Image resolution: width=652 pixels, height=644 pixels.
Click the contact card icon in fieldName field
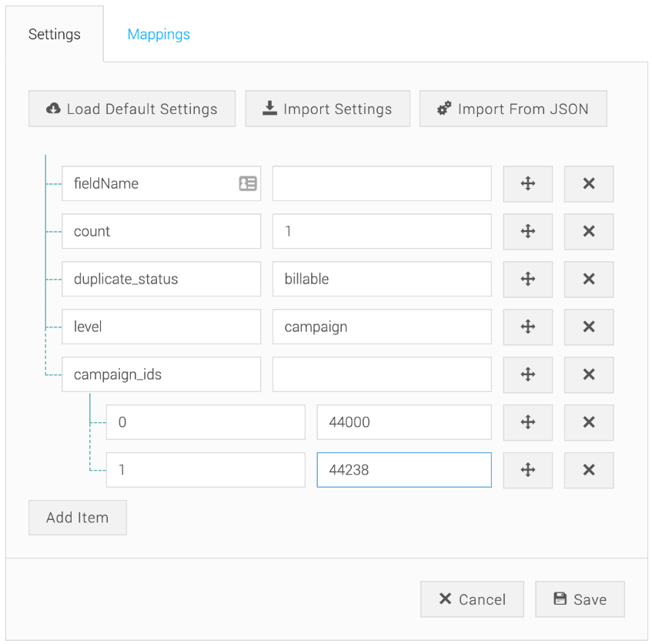[246, 183]
